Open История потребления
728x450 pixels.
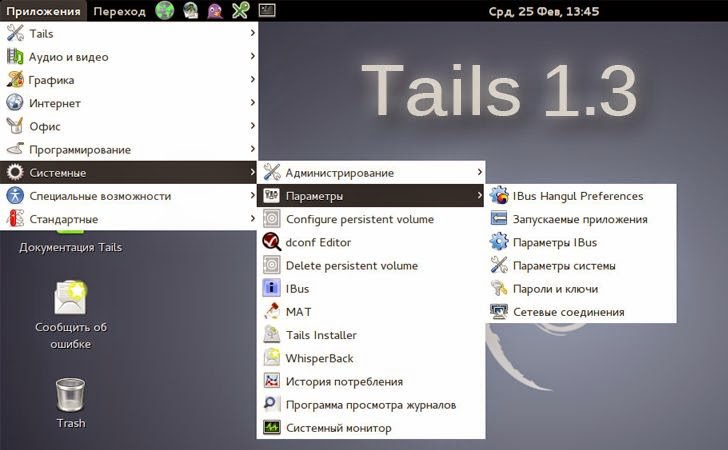pos(371,381)
